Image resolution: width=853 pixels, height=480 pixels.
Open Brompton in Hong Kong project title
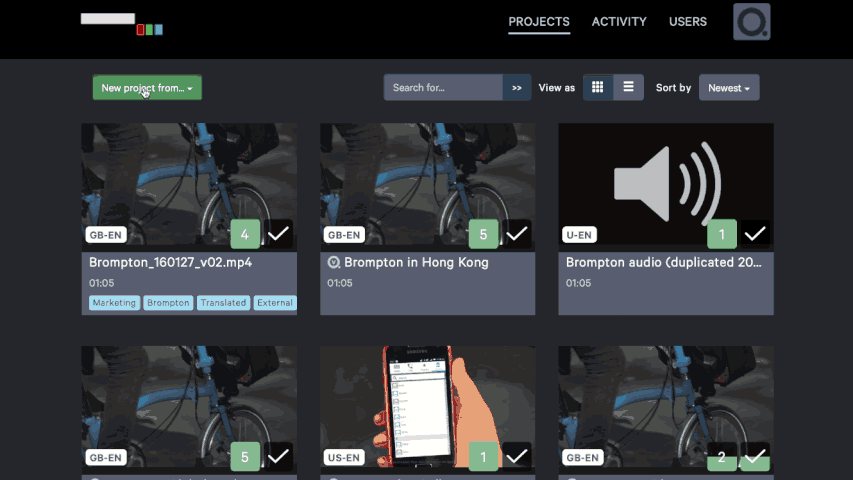click(416, 262)
